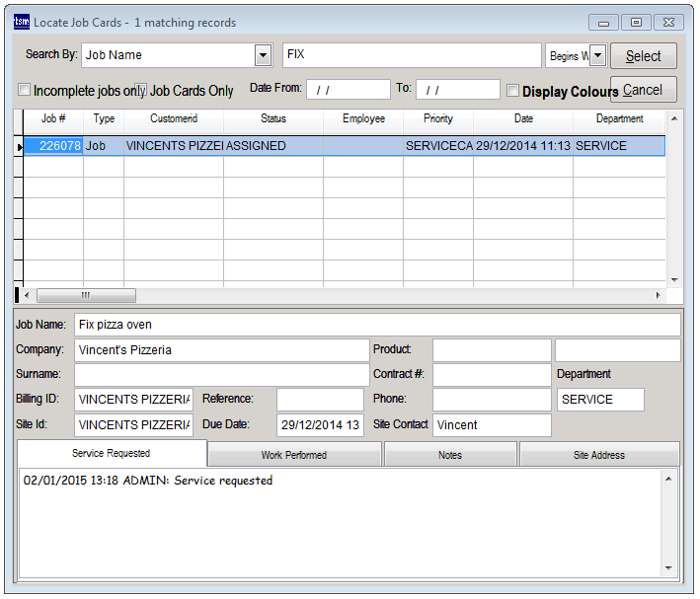
Task: Click the search text field containing FIX
Action: tap(412, 55)
